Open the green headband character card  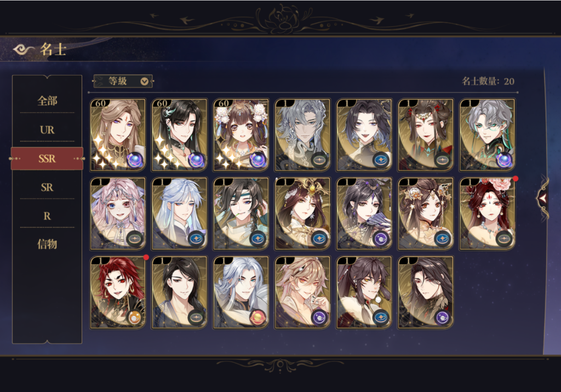point(241,214)
